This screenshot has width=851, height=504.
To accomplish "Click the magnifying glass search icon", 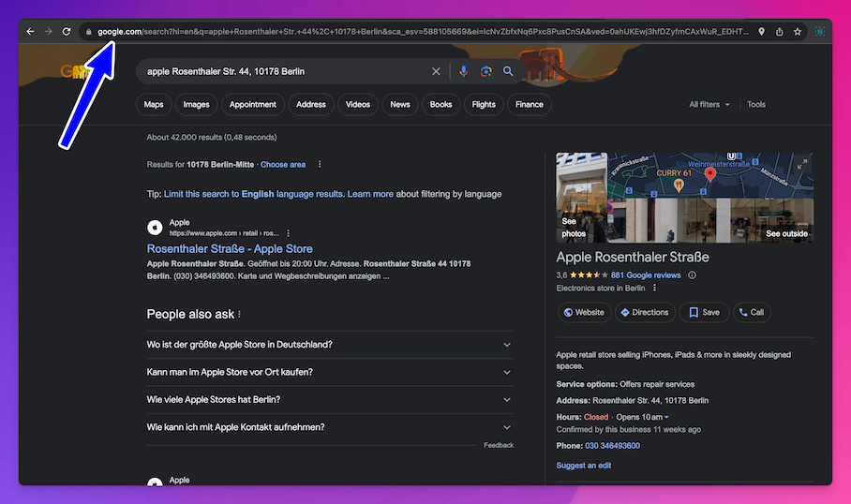I will 508,71.
